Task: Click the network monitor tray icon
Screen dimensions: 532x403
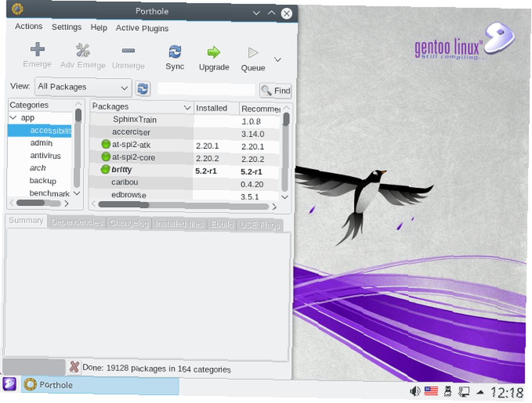Action: coord(464,392)
